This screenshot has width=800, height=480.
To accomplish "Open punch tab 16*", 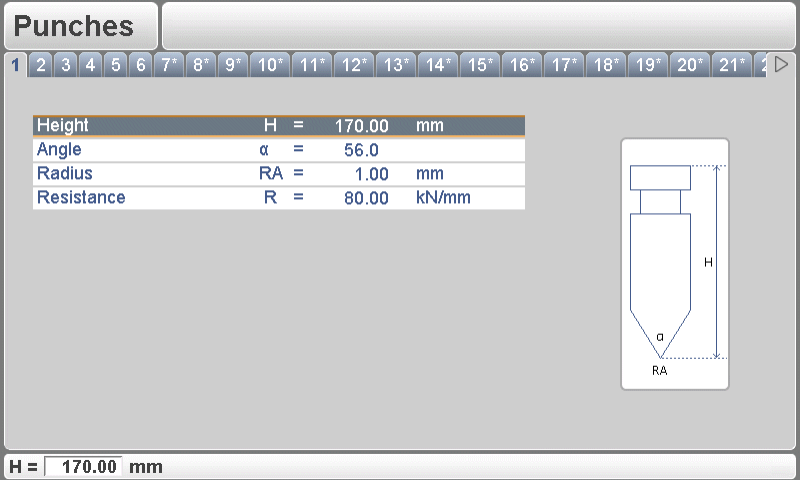I will click(522, 65).
